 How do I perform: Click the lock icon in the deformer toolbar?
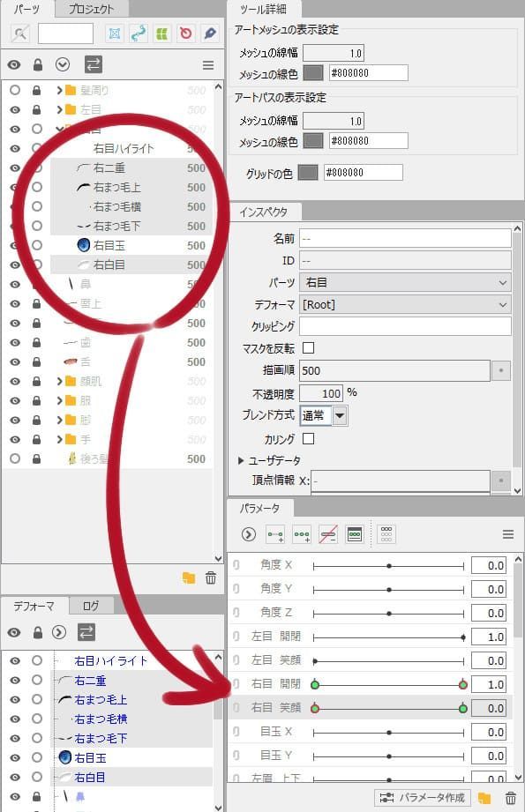coord(37,632)
